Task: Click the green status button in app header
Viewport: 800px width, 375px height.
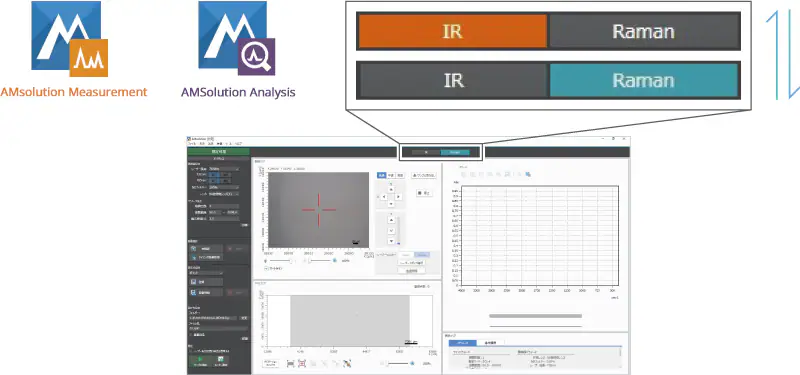Action: click(218, 152)
